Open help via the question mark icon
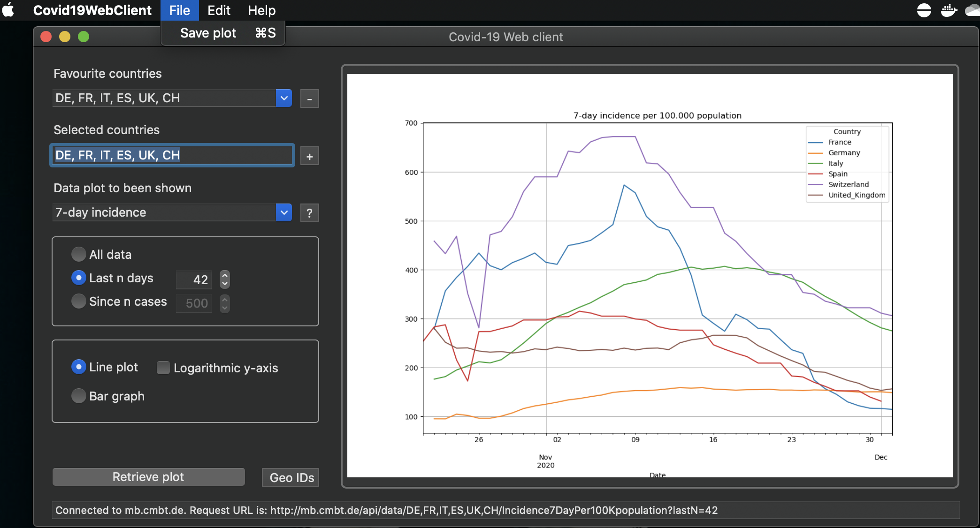The width and height of the screenshot is (980, 528). point(309,213)
